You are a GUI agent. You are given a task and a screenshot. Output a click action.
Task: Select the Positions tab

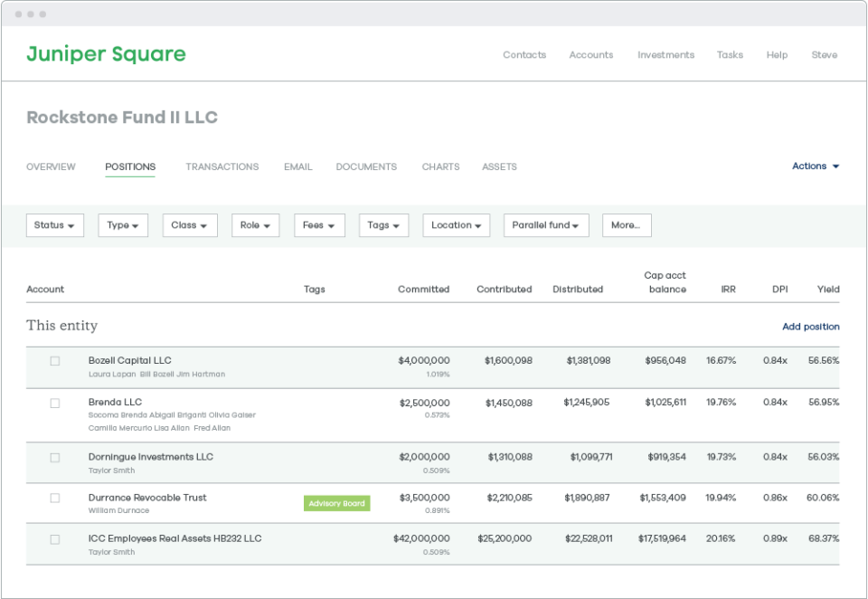pyautogui.click(x=130, y=166)
